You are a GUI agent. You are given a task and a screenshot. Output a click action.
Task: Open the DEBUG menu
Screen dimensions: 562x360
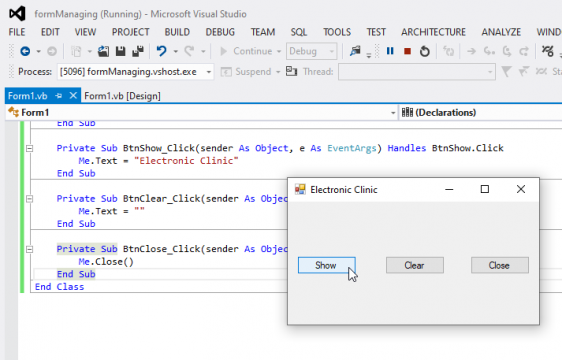[x=220, y=32]
